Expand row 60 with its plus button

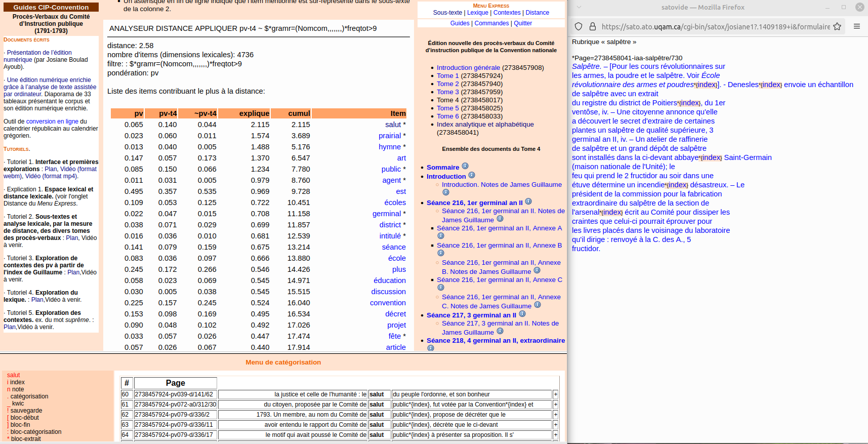pos(555,394)
